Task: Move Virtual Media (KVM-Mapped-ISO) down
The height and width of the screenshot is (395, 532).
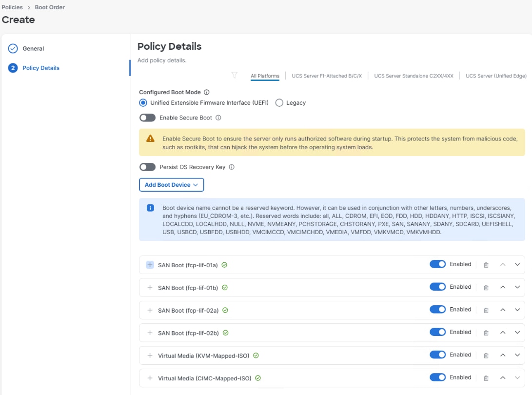Action: (x=517, y=355)
